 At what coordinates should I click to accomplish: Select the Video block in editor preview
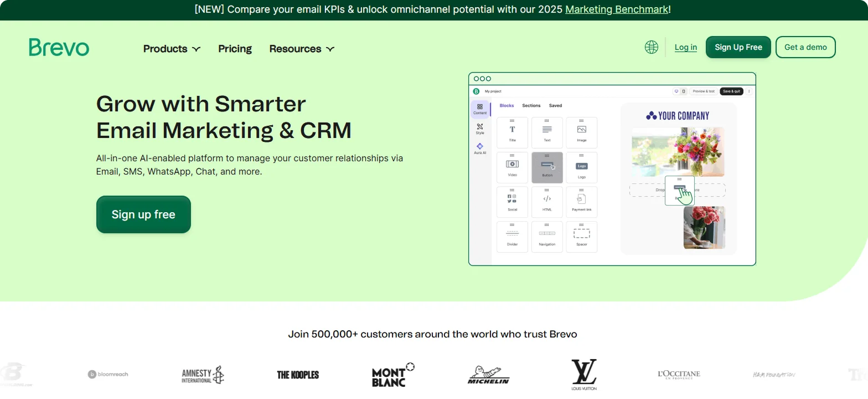[513, 167]
